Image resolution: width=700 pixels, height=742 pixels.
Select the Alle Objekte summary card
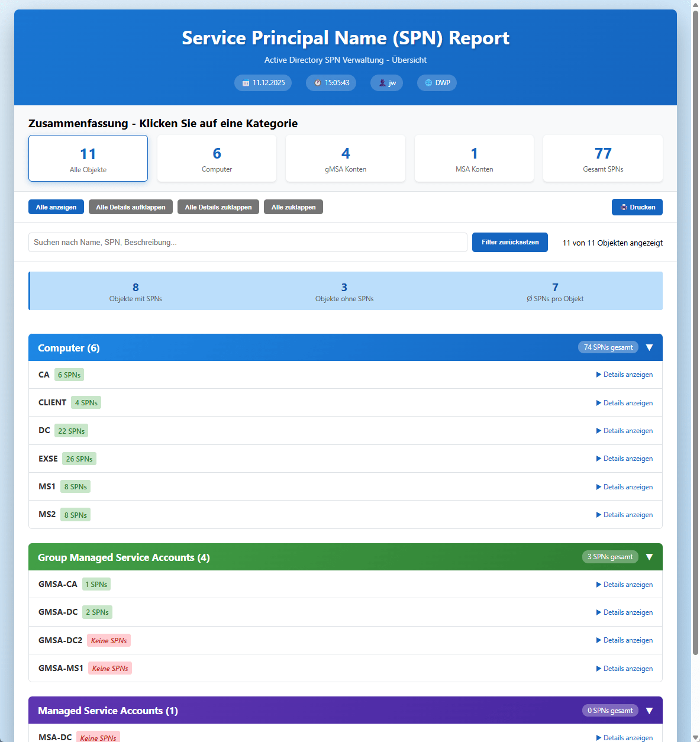pyautogui.click(x=88, y=159)
